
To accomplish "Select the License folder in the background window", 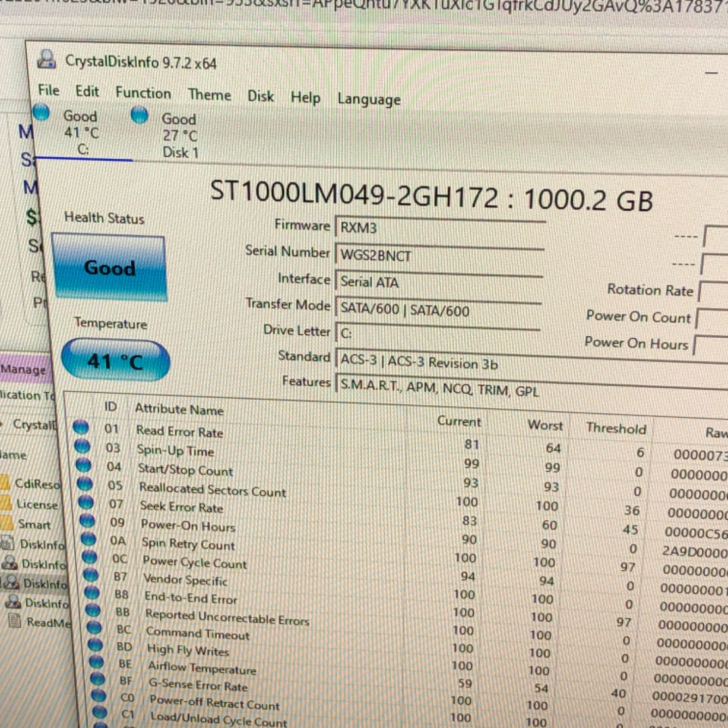I will (x=37, y=504).
